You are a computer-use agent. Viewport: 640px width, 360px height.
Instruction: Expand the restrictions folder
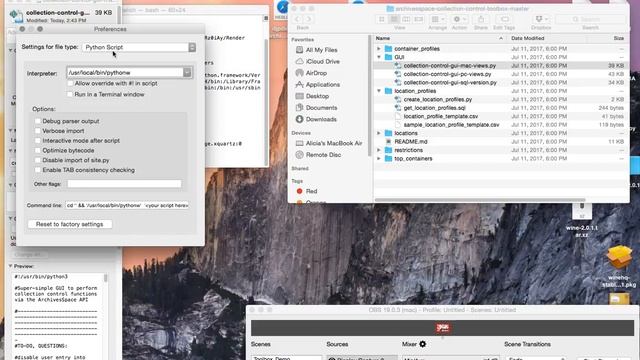(379, 150)
